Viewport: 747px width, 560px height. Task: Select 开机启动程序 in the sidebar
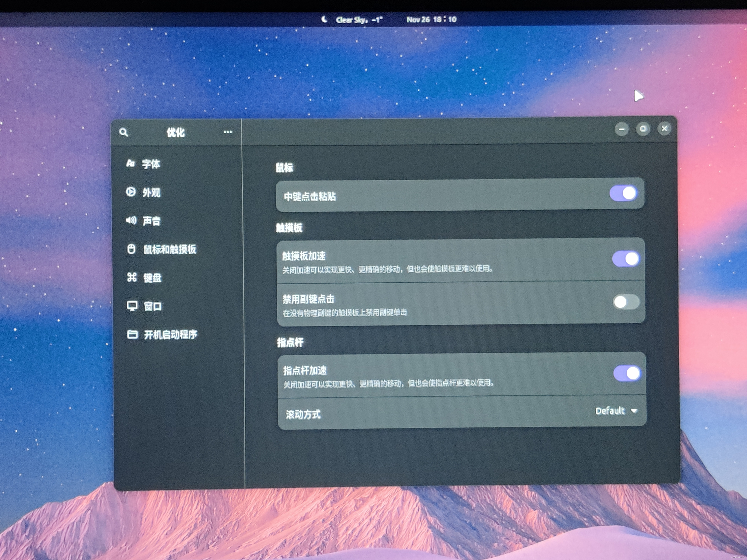click(170, 335)
